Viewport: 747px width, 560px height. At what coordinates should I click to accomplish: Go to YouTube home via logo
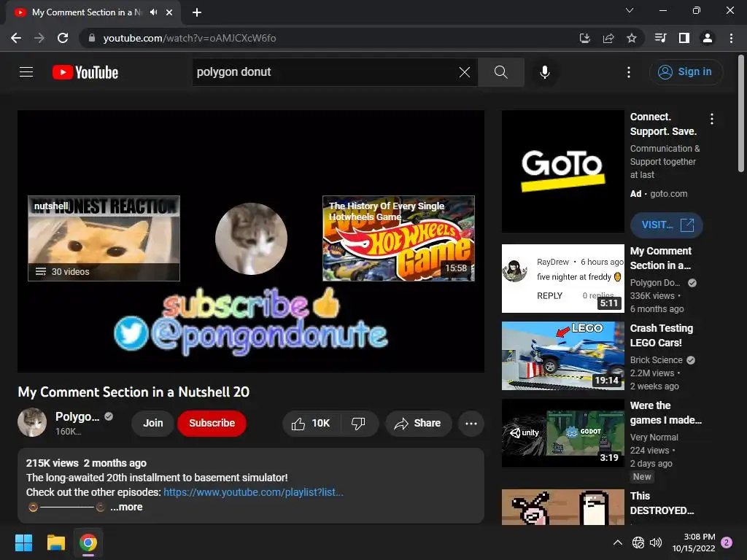point(85,72)
